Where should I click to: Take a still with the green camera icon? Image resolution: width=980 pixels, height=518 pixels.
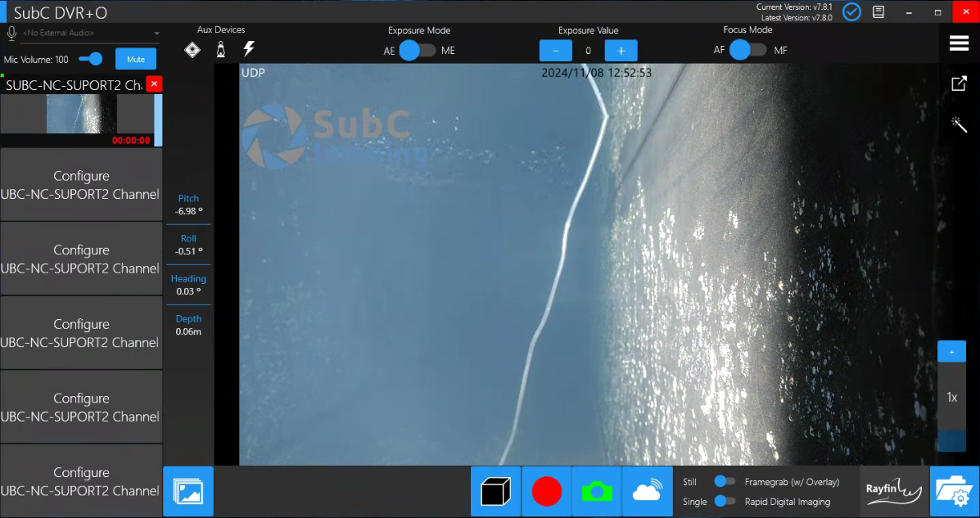(x=597, y=491)
